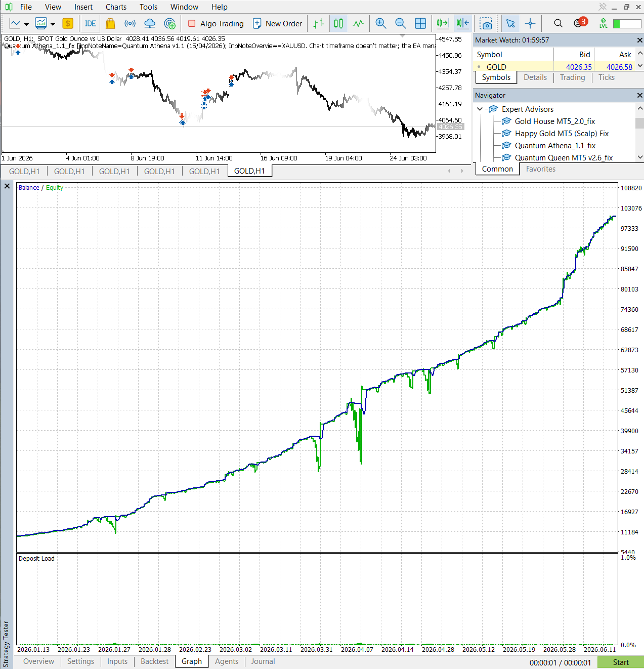Open the Market shopping bag icon
Viewport: 644px width, 669px height.
click(x=110, y=23)
